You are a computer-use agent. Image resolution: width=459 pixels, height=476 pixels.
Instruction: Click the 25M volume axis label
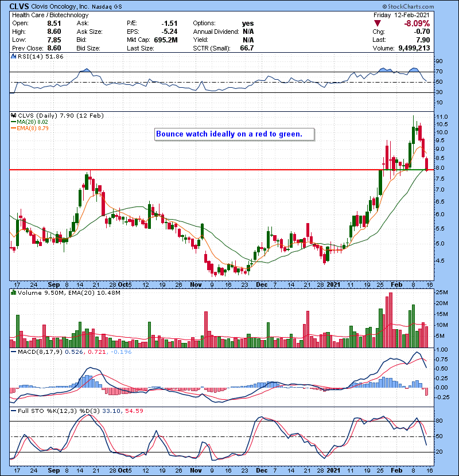[442, 292]
